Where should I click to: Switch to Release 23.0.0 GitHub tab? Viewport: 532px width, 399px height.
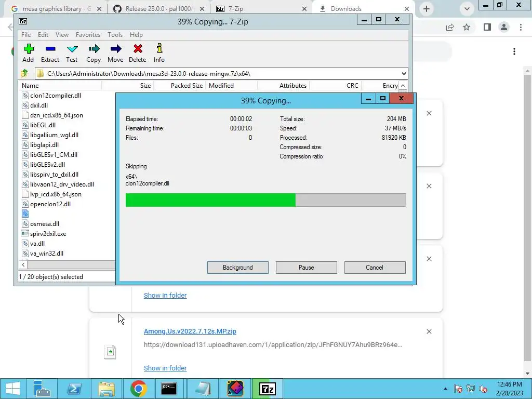(159, 9)
